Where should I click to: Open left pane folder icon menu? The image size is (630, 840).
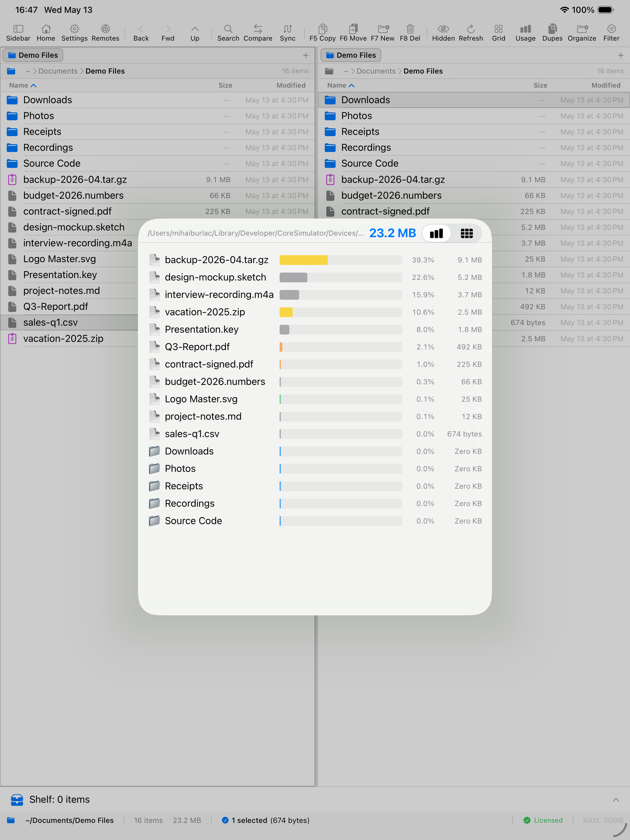tap(11, 71)
